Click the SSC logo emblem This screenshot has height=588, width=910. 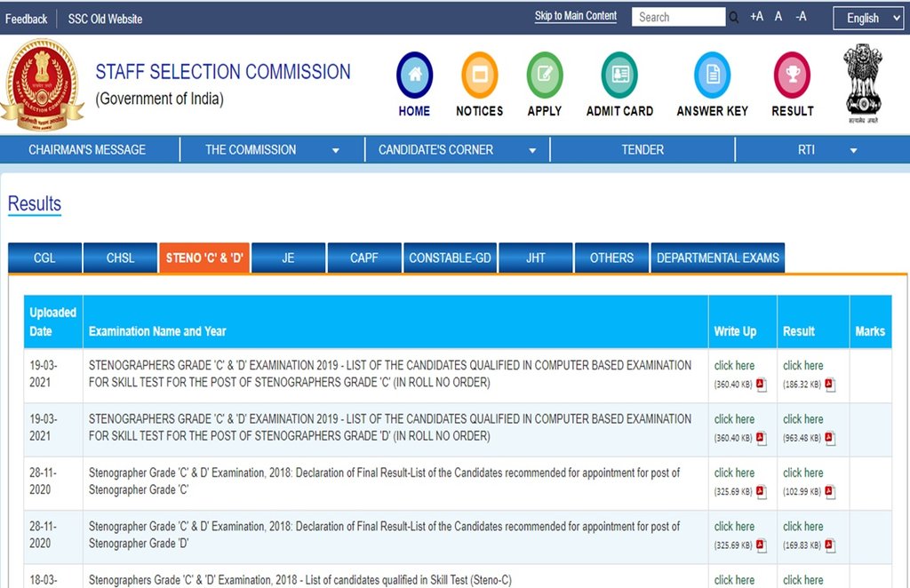pos(43,84)
